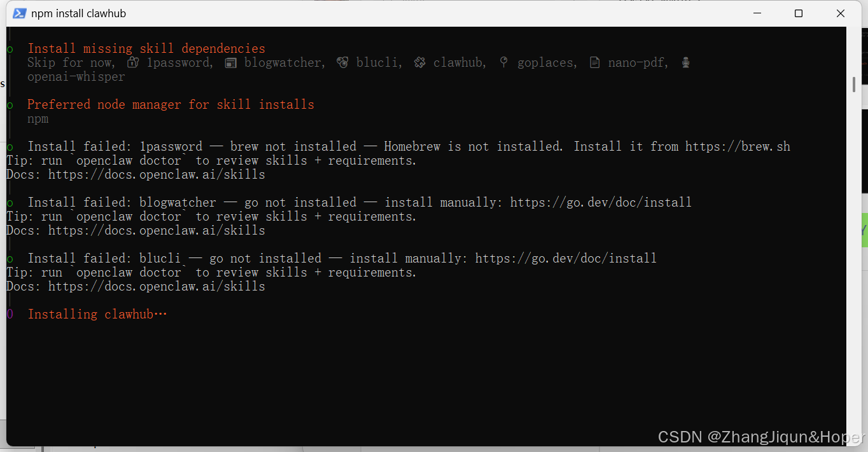
Task: Click the microphone icon after nano-pdf
Action: point(685,62)
